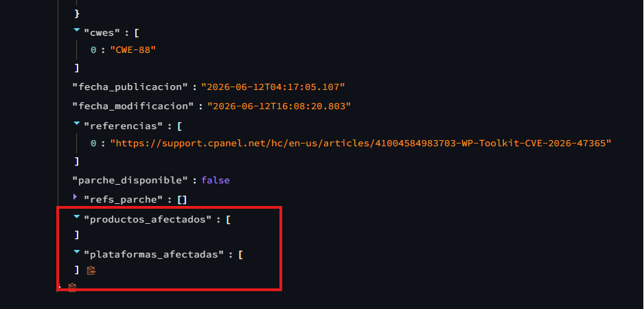Select the fecha_modificacion timestamp value
644x309 pixels.
[x=279, y=106]
